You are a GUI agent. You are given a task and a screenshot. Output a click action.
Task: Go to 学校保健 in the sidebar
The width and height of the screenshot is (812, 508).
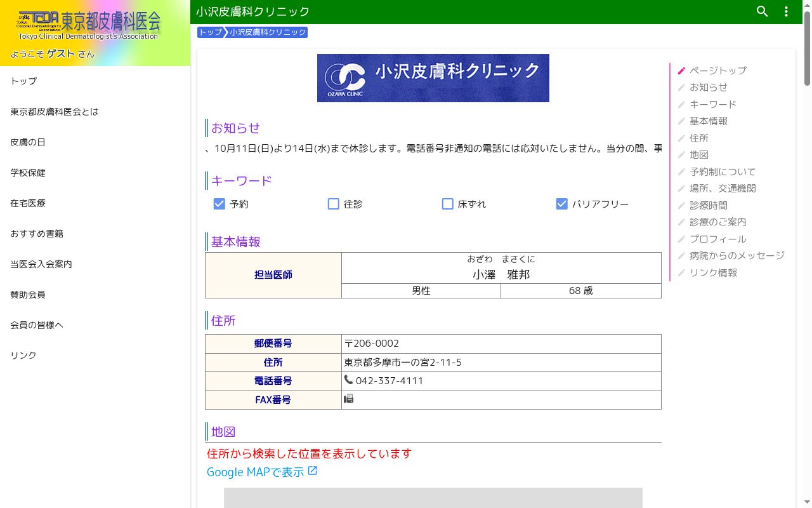click(x=95, y=173)
